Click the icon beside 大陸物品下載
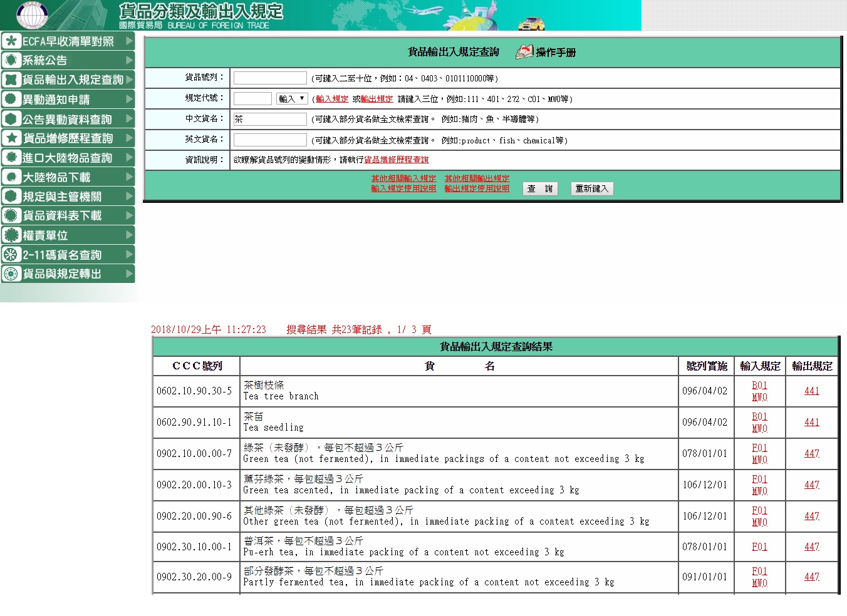847x616 pixels. point(11,177)
